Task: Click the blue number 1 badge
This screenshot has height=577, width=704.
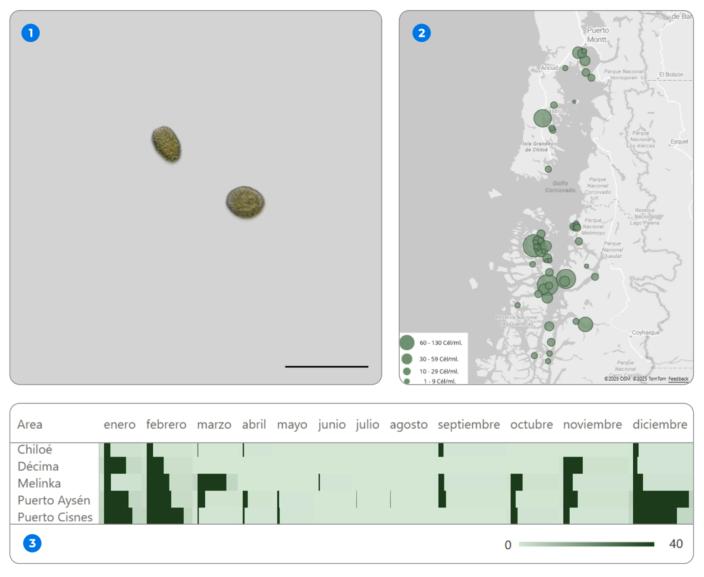Action: pos(31,33)
